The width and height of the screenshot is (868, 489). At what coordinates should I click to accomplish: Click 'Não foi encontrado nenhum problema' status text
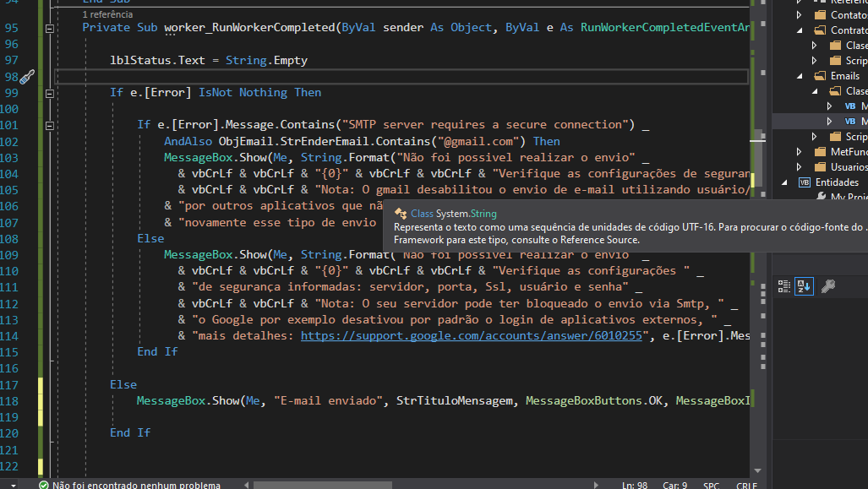pyautogui.click(x=136, y=485)
